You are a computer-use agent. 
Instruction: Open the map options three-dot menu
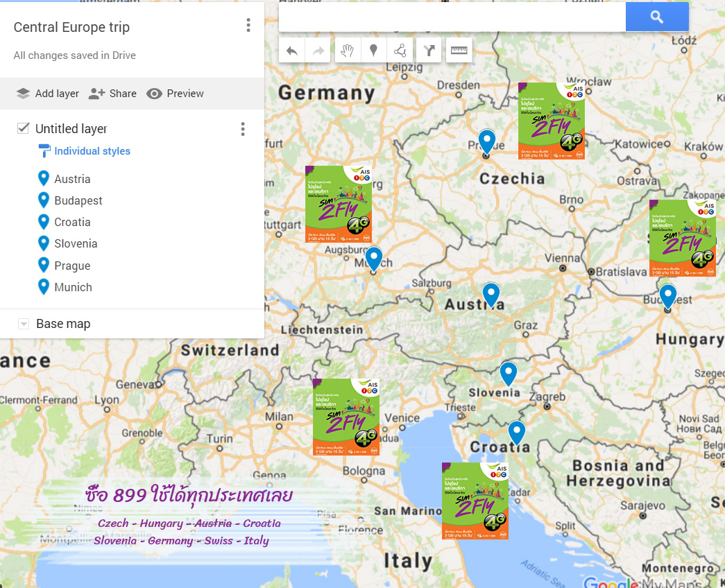click(x=248, y=26)
